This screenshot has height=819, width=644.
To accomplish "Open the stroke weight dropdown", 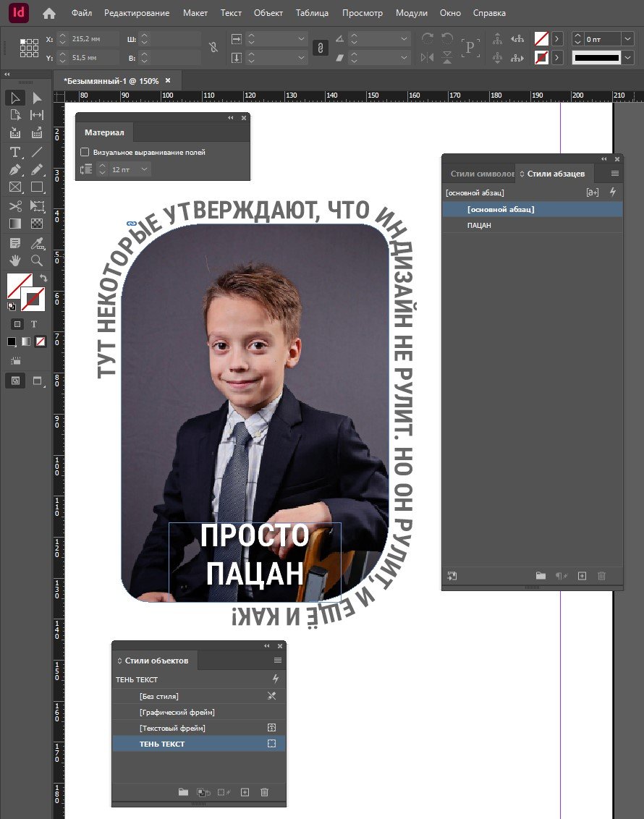I will point(628,38).
